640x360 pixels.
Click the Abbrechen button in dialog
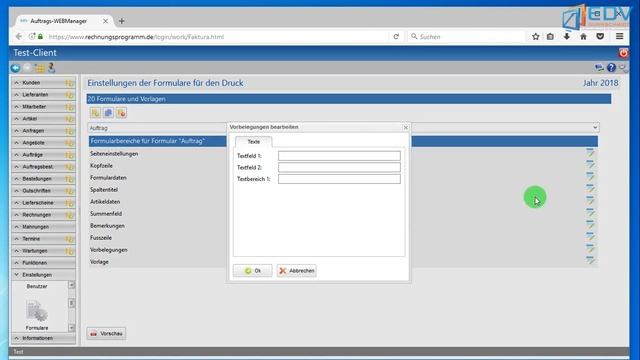pyautogui.click(x=297, y=271)
